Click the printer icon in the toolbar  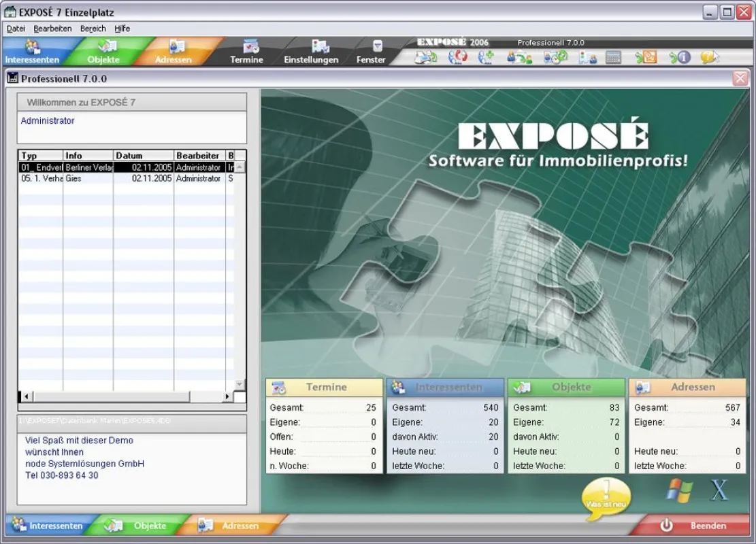426,58
